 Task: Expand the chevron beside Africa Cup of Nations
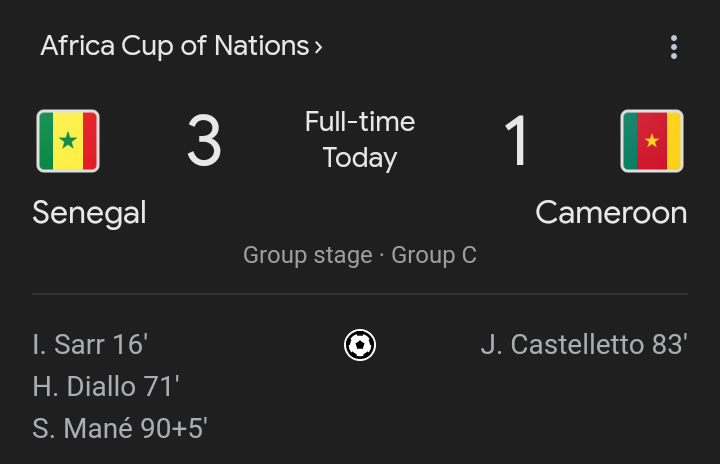pos(319,47)
